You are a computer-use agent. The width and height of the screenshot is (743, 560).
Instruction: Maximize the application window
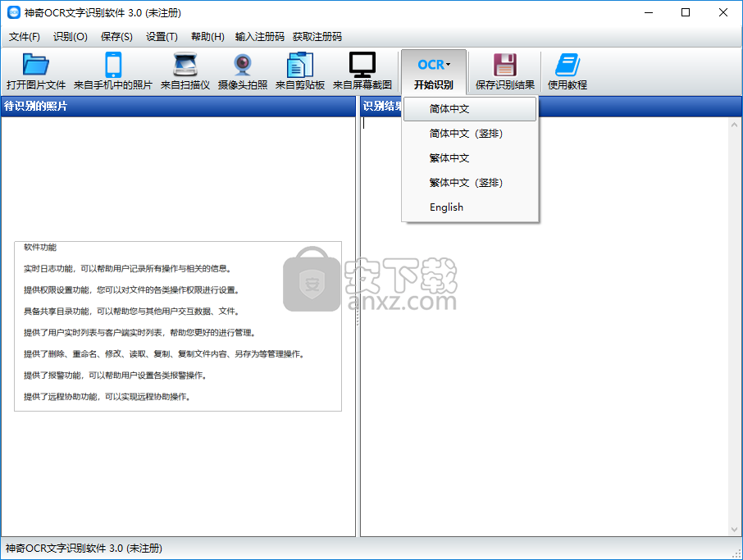(x=686, y=13)
